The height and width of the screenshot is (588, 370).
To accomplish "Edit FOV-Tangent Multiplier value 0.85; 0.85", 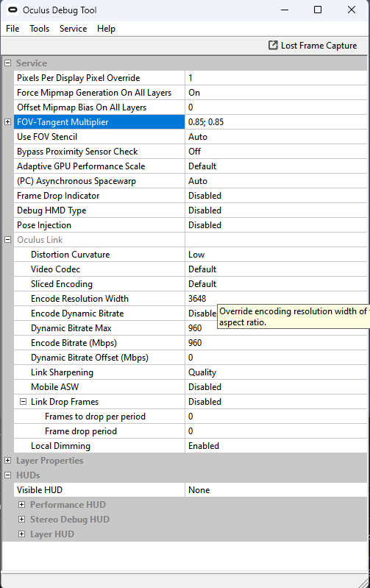I will (x=276, y=122).
